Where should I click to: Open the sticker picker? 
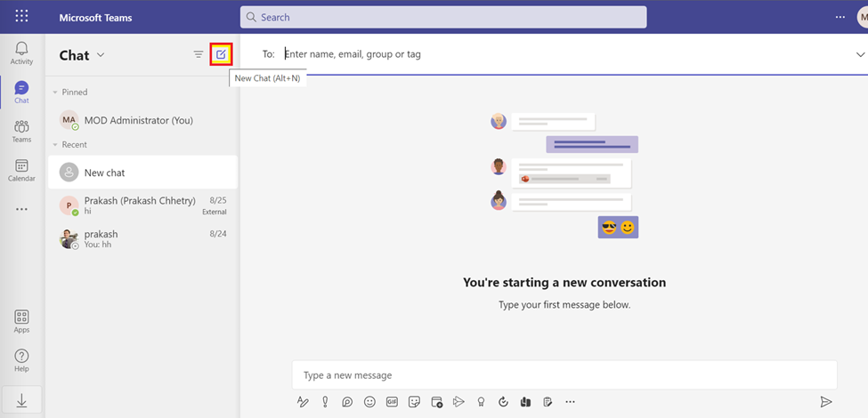click(x=413, y=401)
